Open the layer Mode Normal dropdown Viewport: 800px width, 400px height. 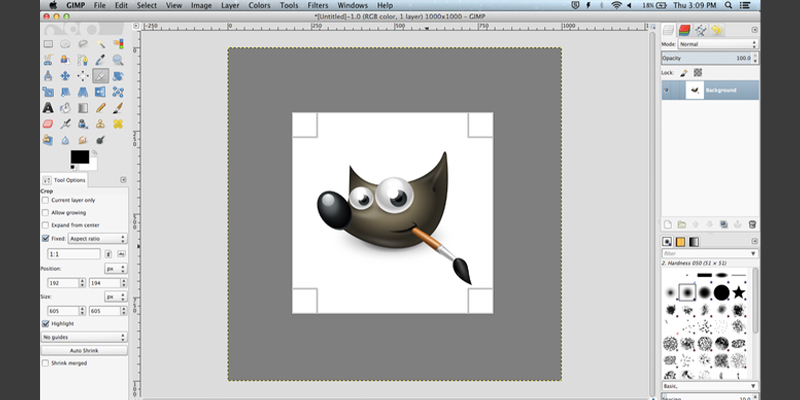point(718,44)
